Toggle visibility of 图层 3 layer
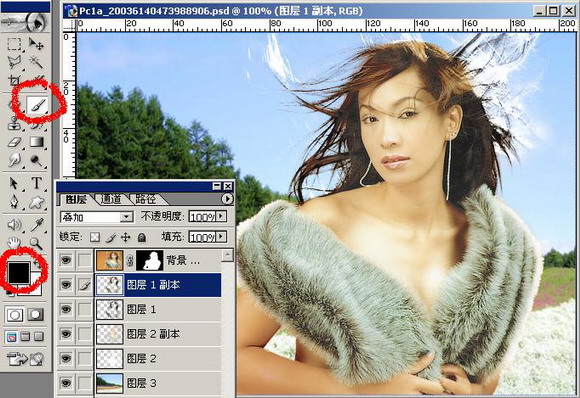Viewport: 580px width, 398px height. 66,383
